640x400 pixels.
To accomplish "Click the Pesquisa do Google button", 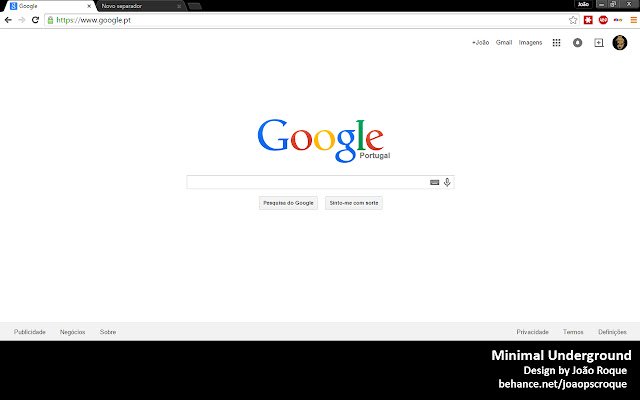I will click(x=288, y=203).
